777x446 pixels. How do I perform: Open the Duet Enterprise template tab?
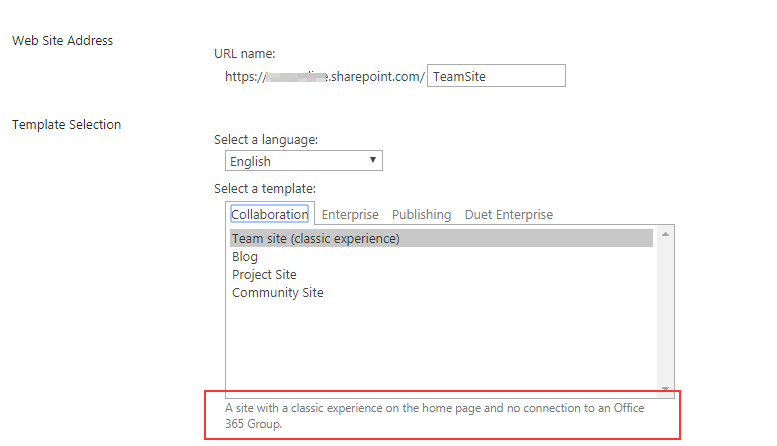point(508,215)
